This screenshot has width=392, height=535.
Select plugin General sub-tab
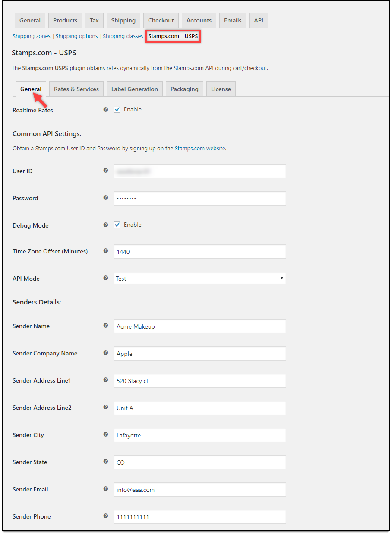point(31,89)
